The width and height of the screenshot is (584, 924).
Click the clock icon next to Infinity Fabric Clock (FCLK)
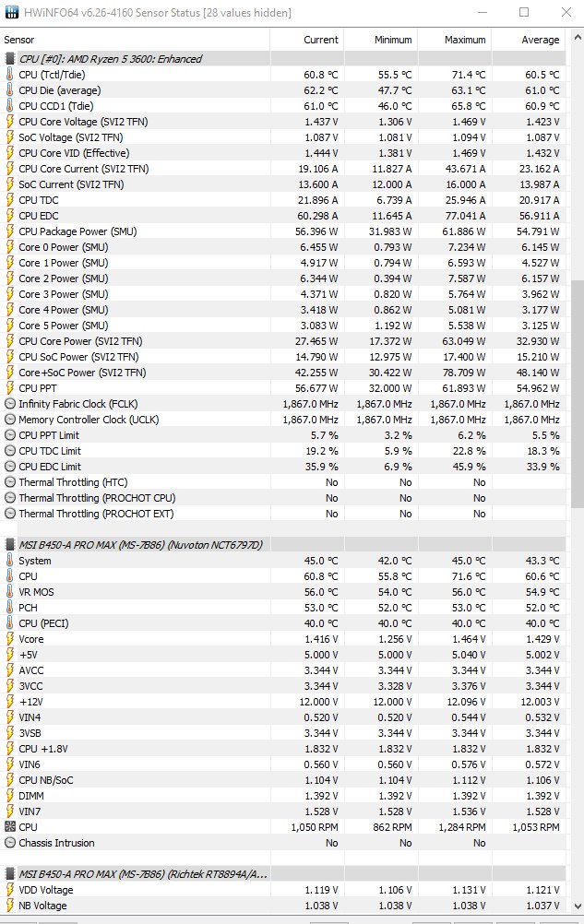(10, 404)
